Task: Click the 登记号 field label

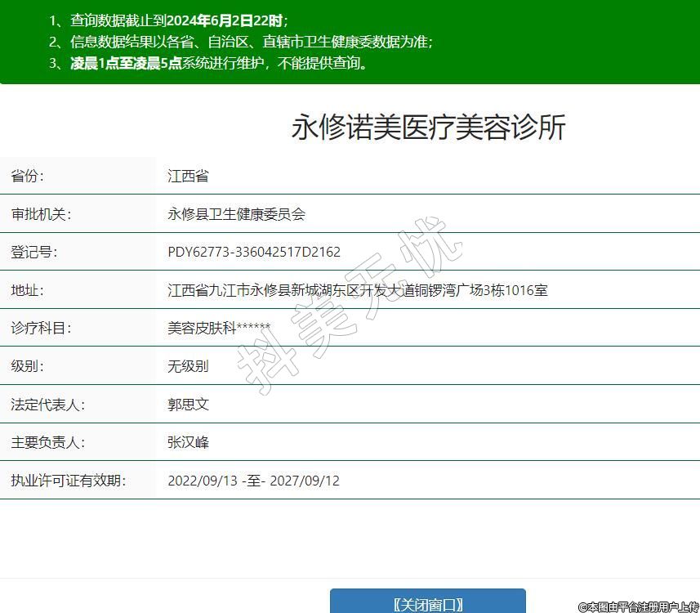Action: [x=34, y=252]
